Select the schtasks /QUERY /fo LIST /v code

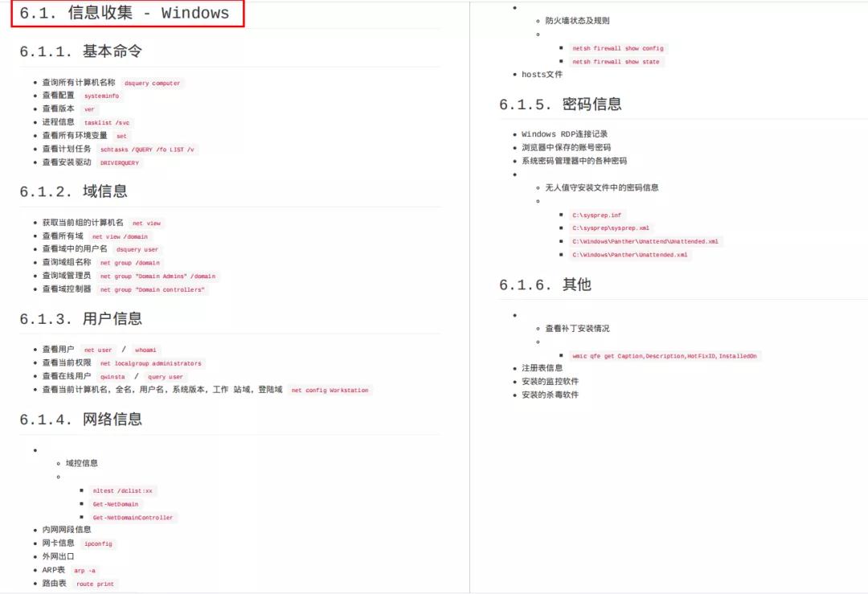147,150
